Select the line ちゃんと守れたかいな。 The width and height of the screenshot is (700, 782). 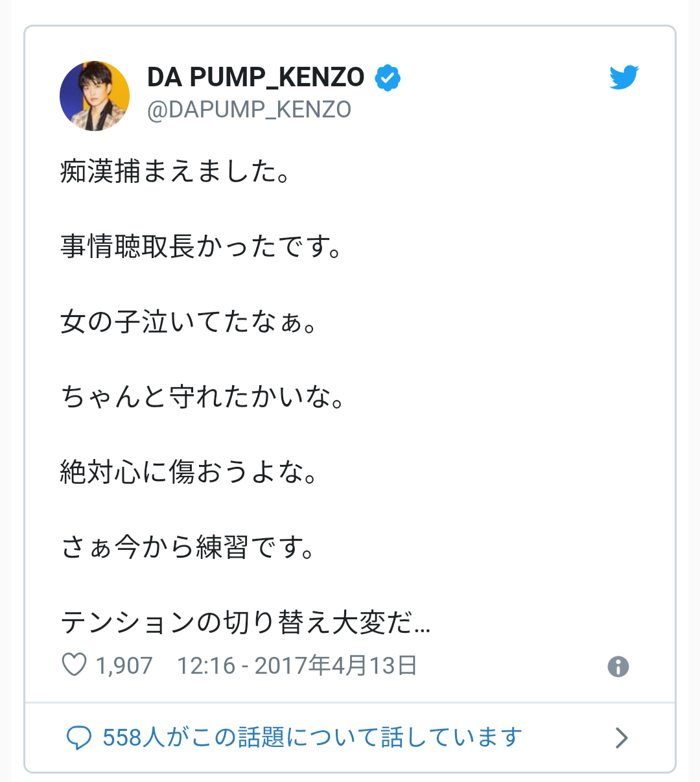tap(204, 397)
